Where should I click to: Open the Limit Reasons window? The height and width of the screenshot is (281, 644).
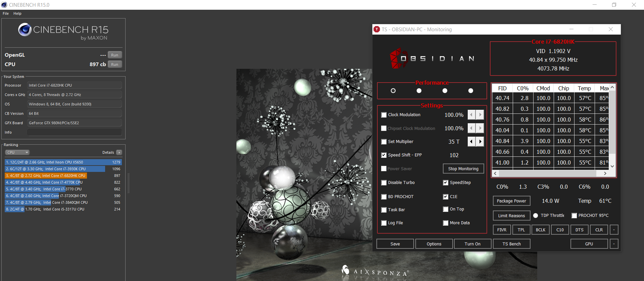point(511,216)
